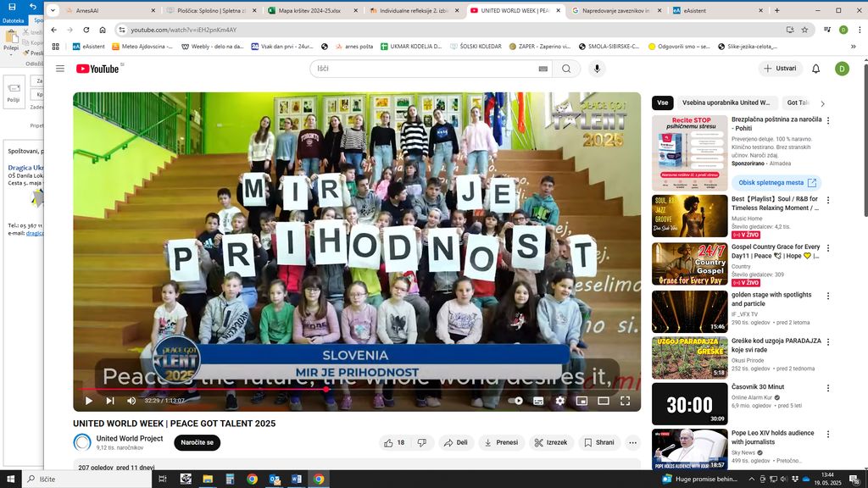Switch to theater mode view

(x=604, y=401)
